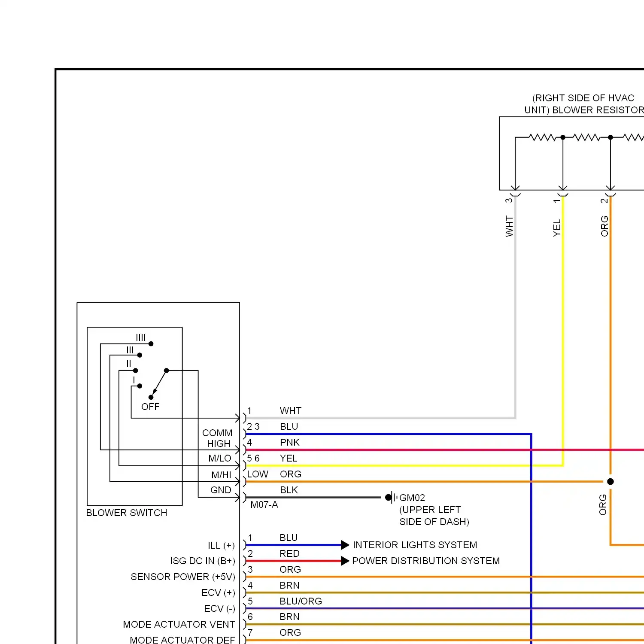Click the BLK wire color label
Image resolution: width=644 pixels, height=644 pixels.
(289, 490)
